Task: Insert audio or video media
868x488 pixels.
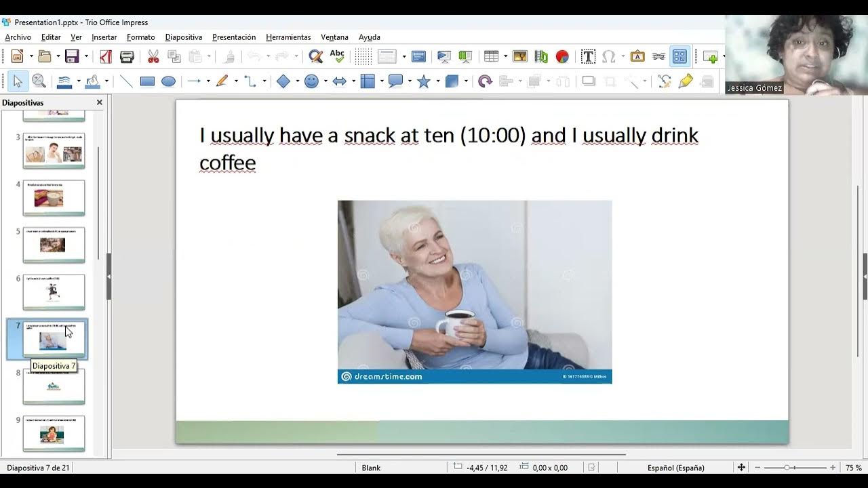Action: 541,57
